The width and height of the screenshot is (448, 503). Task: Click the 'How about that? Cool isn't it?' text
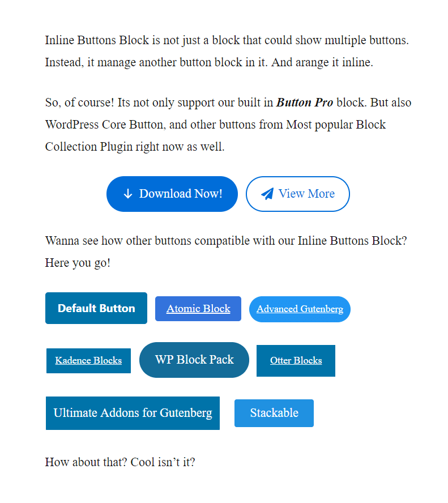point(120,462)
